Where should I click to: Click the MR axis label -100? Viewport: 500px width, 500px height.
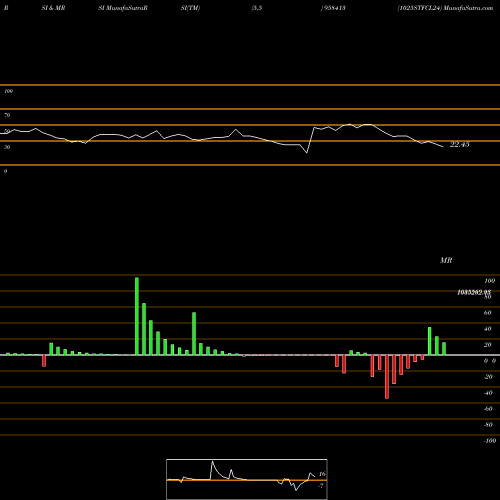489,441
